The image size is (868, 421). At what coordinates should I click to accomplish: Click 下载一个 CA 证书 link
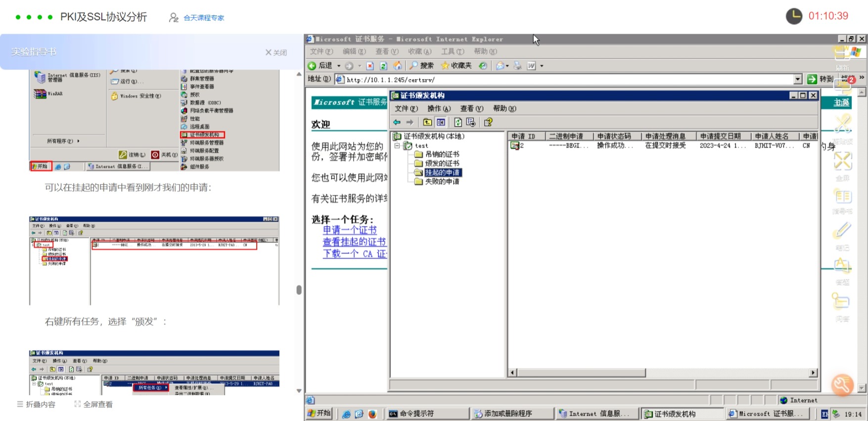click(355, 254)
